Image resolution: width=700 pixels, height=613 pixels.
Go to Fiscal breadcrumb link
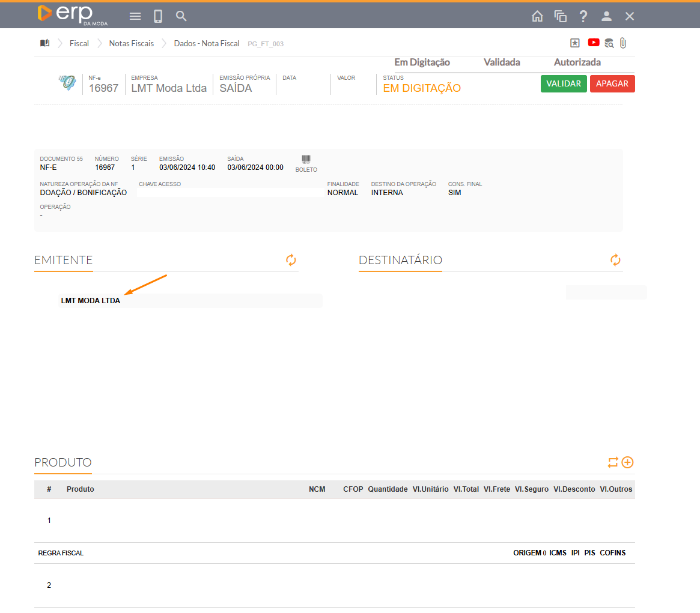pyautogui.click(x=79, y=43)
